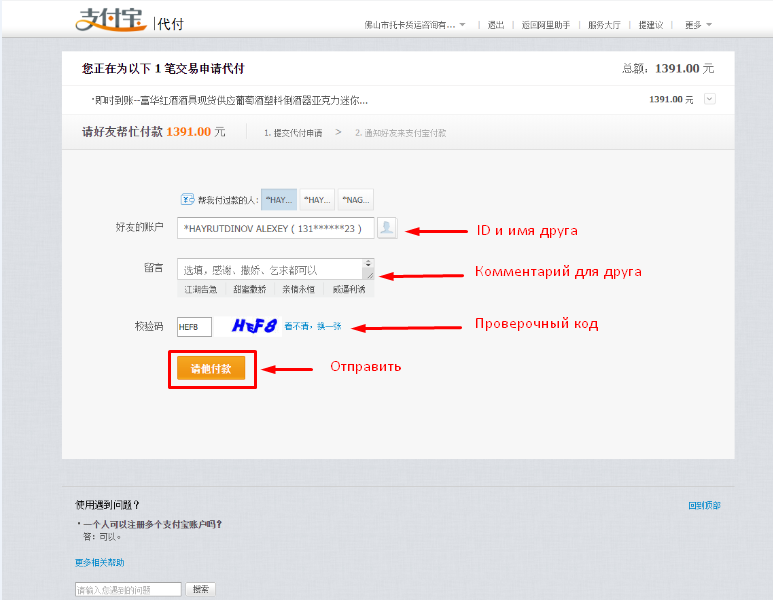The width and height of the screenshot is (773, 600).
Task: Select the second *HAY... previous payer chip
Action: tap(317, 199)
